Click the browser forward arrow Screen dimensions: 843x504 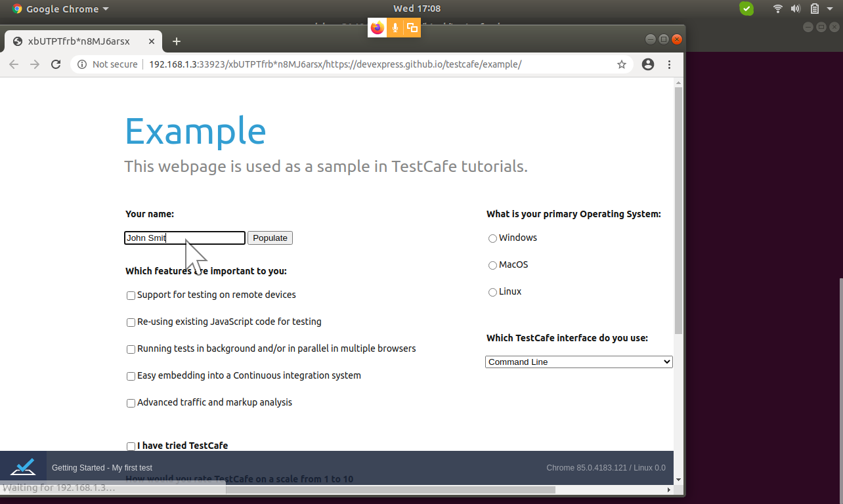pos(35,64)
